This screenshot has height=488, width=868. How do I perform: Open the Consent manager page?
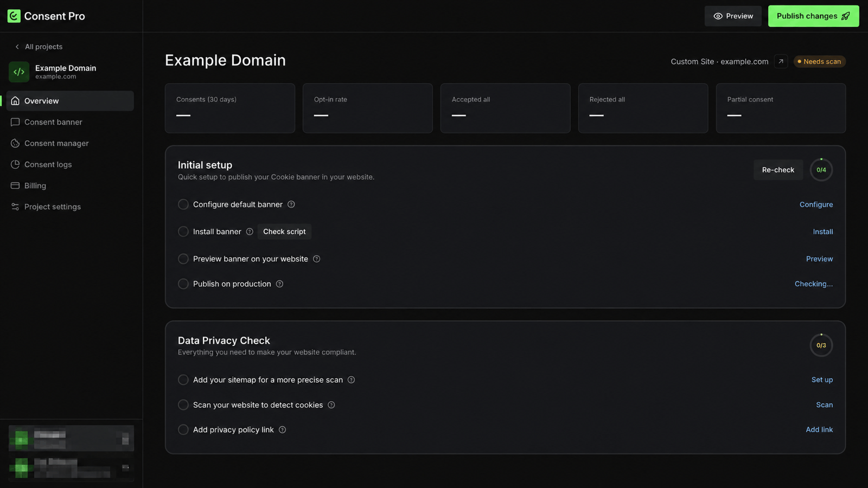pos(70,143)
